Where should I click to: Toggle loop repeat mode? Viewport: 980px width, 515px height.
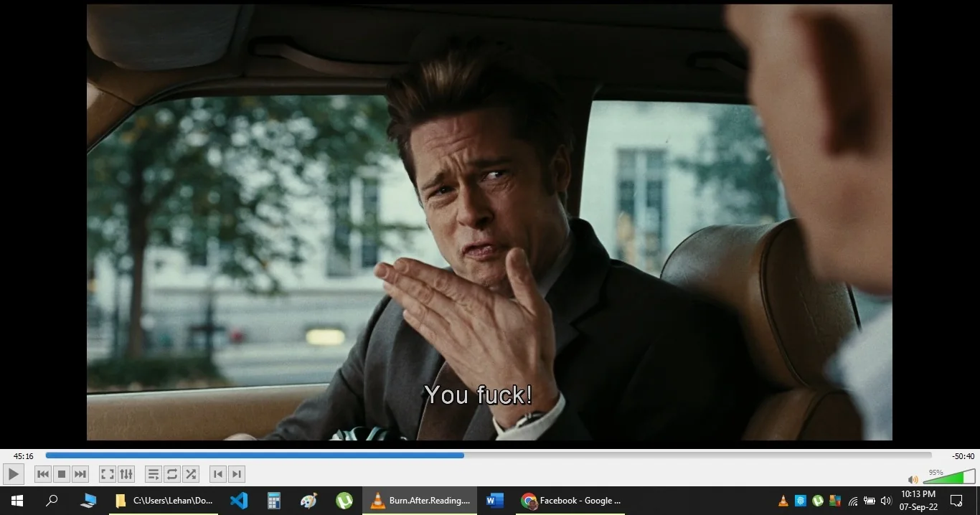pyautogui.click(x=171, y=474)
